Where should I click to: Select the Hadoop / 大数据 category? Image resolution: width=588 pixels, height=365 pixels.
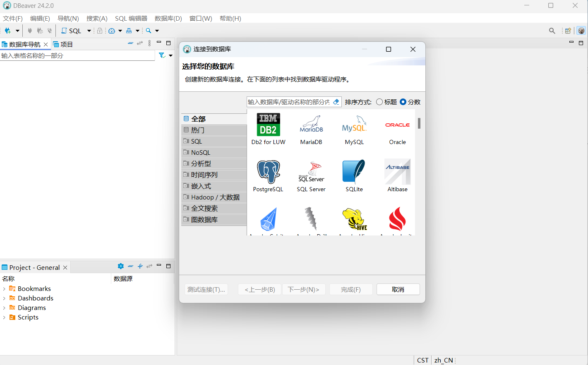tap(214, 197)
